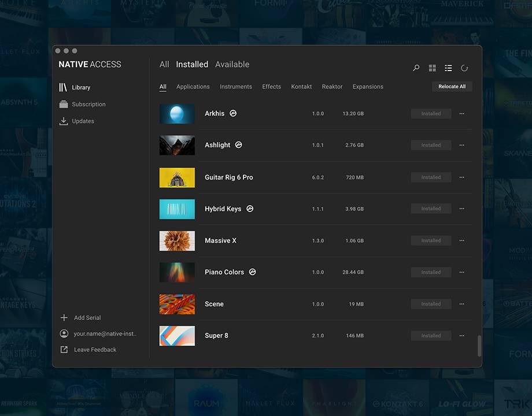Click the vertical scrollbar of product list
Viewport: 532px width, 416px height.
point(479,346)
